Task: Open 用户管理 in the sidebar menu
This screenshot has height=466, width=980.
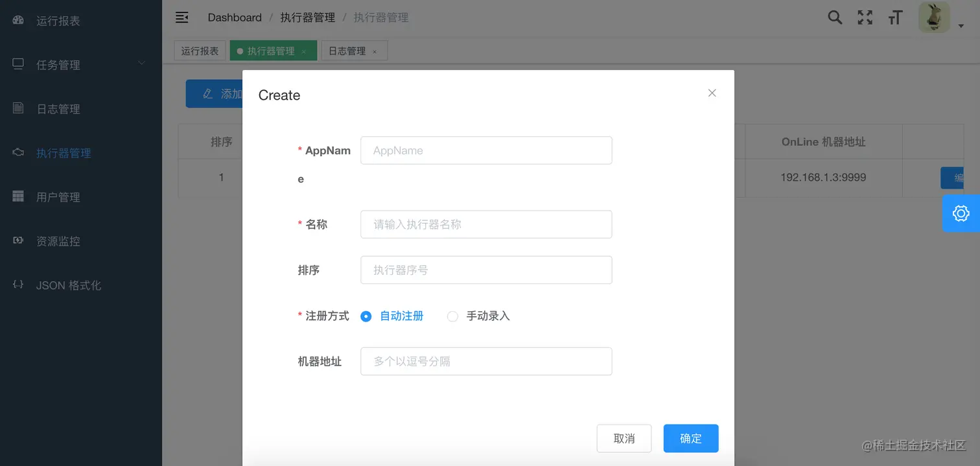Action: click(81, 197)
